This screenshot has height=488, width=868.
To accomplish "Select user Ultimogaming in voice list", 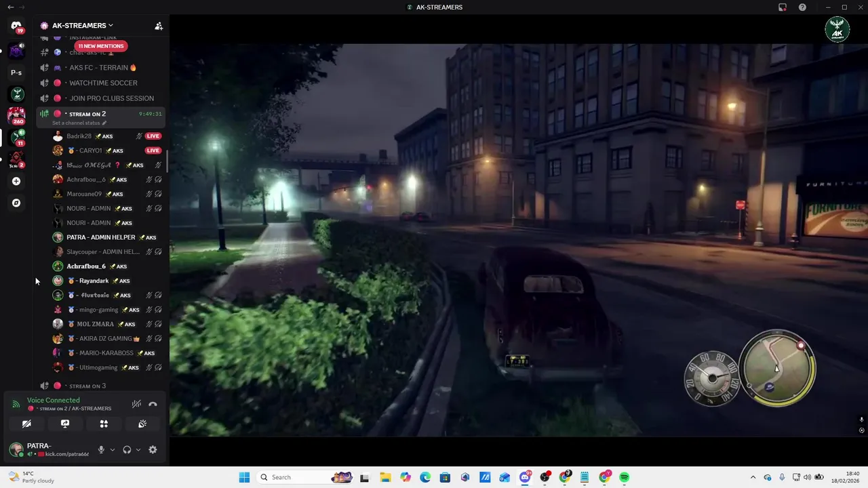I will 107,367.
